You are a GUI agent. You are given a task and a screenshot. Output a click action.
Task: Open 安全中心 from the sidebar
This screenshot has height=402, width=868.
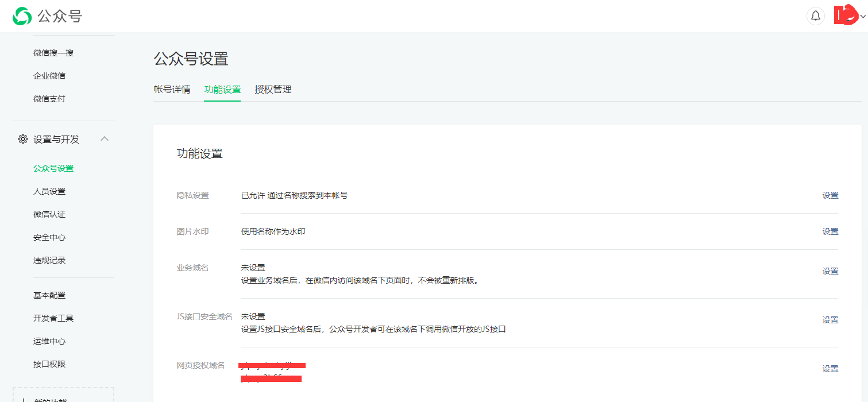[x=49, y=237]
